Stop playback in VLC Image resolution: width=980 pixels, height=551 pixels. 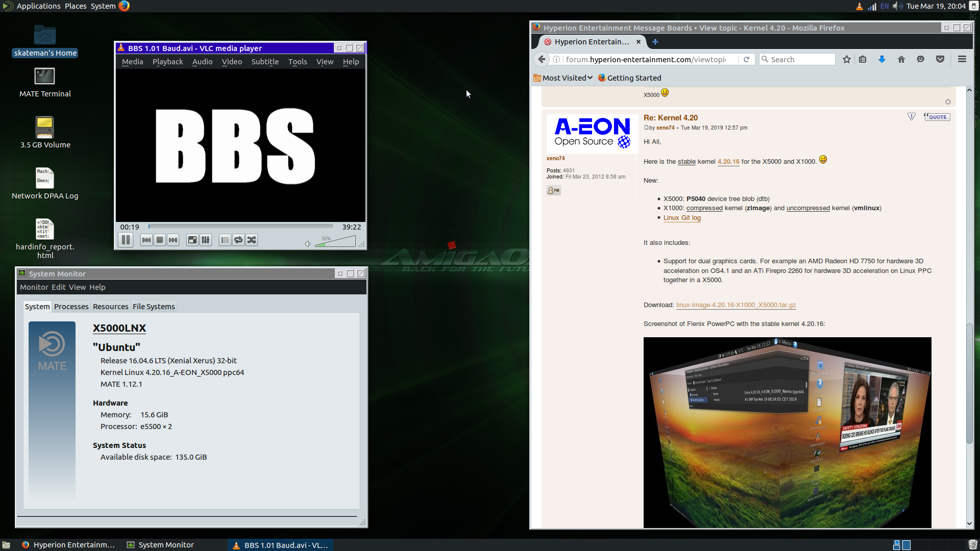[x=160, y=240]
